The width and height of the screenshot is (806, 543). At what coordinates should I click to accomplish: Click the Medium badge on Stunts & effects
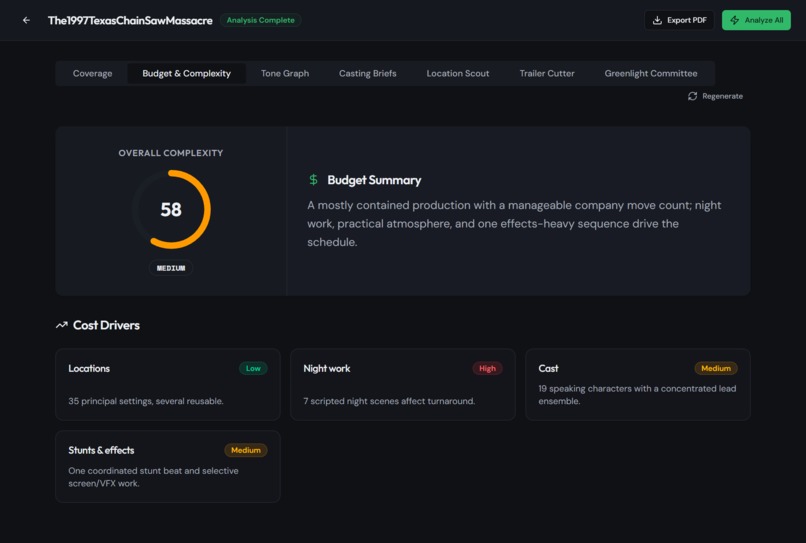246,450
